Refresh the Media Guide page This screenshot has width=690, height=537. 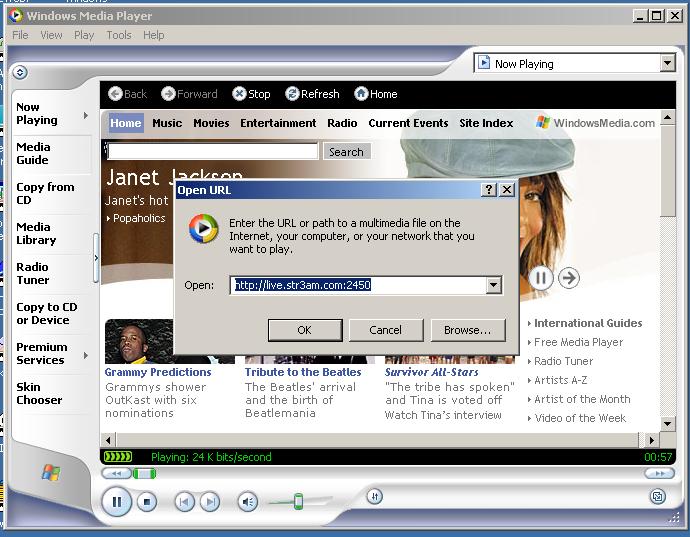pyautogui.click(x=312, y=94)
